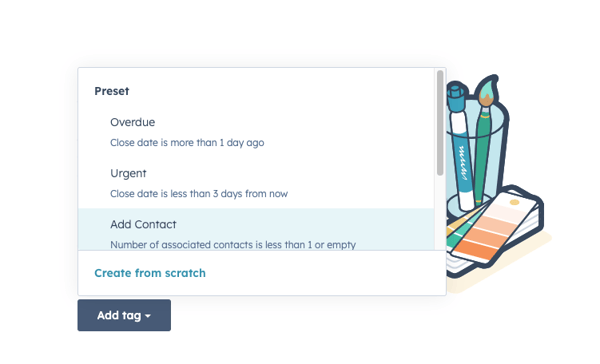Toggle the caret arrow on Add tag

click(148, 316)
